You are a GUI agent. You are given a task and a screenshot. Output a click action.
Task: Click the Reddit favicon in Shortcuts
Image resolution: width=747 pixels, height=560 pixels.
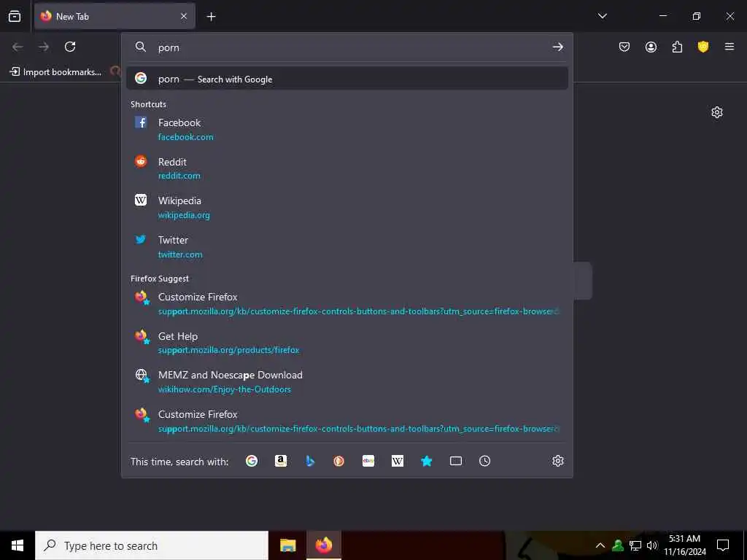[x=141, y=161]
